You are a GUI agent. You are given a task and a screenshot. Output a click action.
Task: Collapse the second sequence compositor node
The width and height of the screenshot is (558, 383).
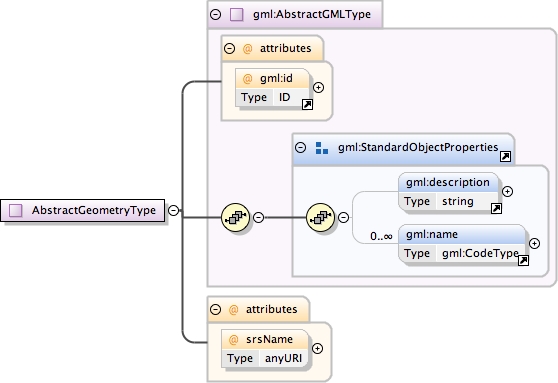tap(343, 217)
